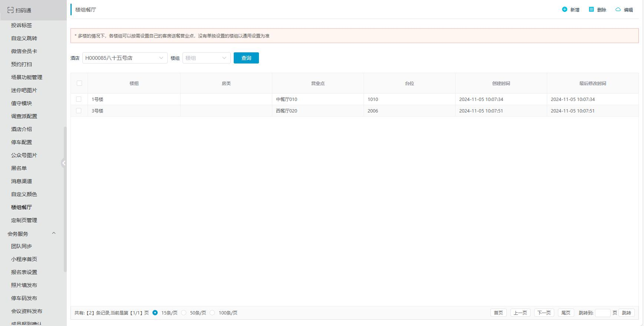Click the 删除 delete icon
Image resolution: width=644 pixels, height=326 pixels.
[x=591, y=10]
